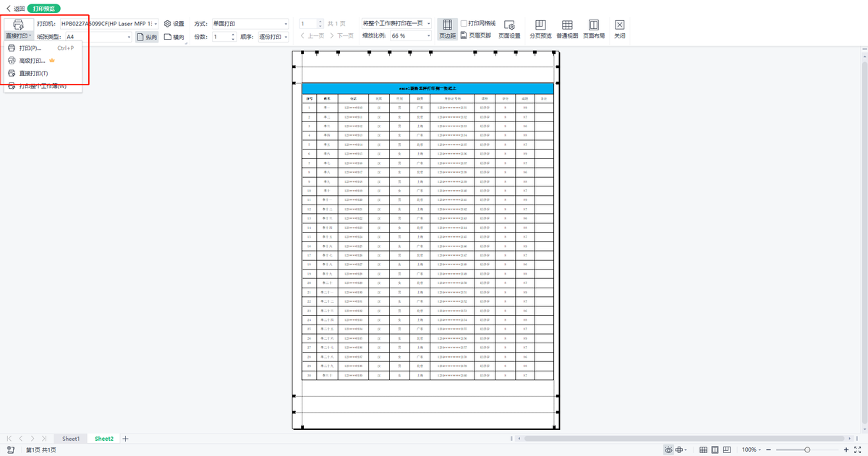Increase the copies count with the up stepper

(234, 34)
